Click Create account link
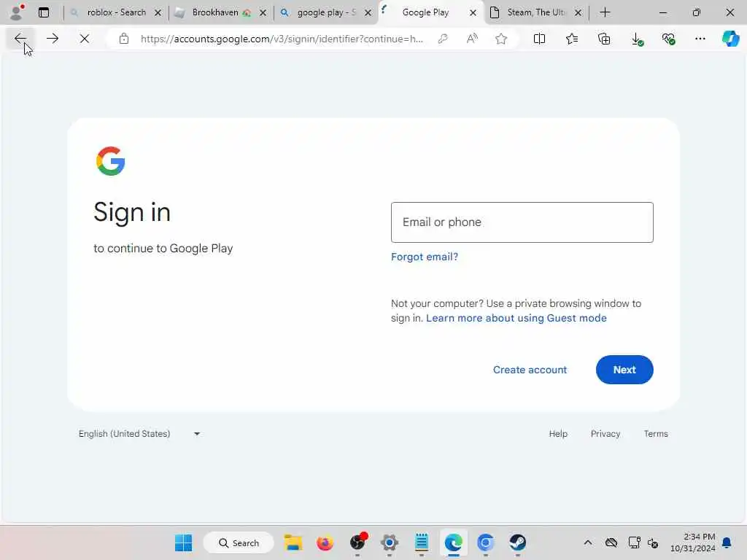This screenshot has height=560, width=747. (530, 370)
